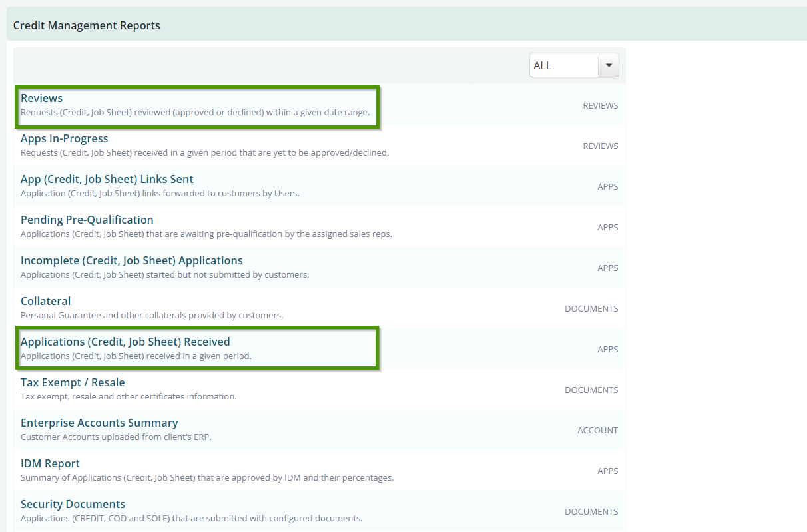Open Incomplete (Credit, Job Sheet) Applications report
Viewport: 807px width, 532px height.
132,260
